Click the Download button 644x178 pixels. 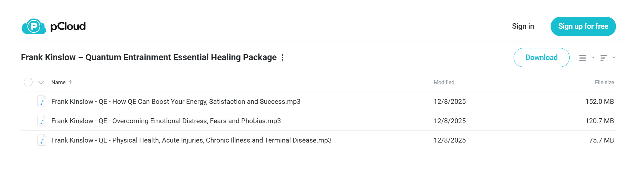coord(541,57)
